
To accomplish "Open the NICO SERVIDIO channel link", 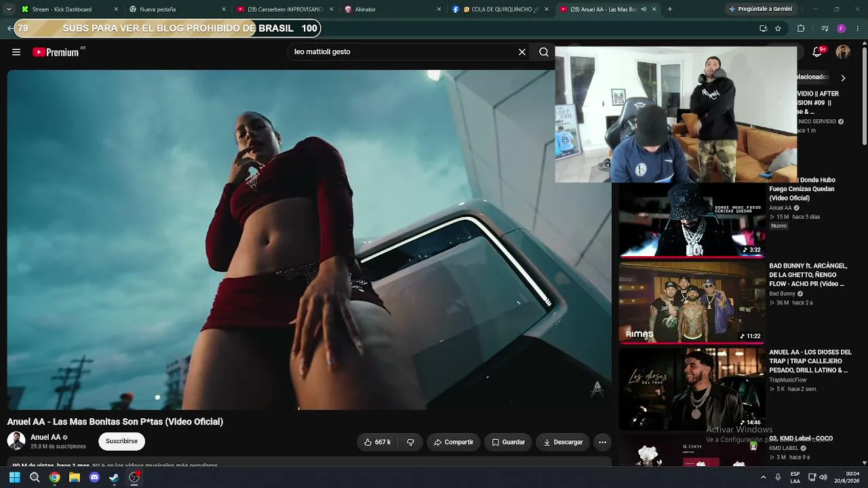I will (x=817, y=122).
